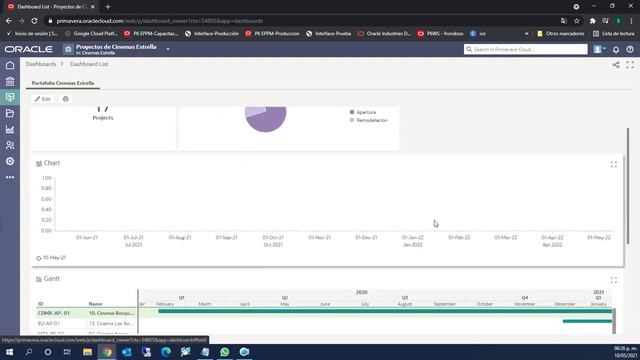Click the browser back button
Viewport: 640px width, 360px height.
(9, 21)
